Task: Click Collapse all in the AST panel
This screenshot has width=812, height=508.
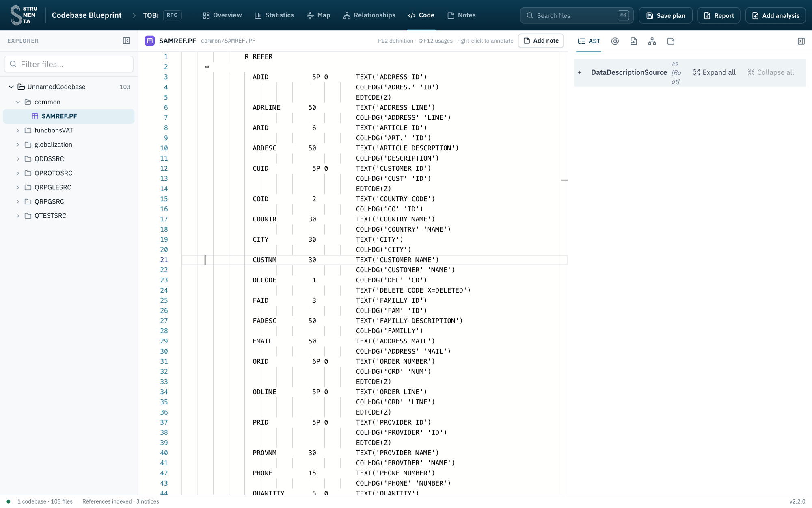Action: tap(771, 72)
